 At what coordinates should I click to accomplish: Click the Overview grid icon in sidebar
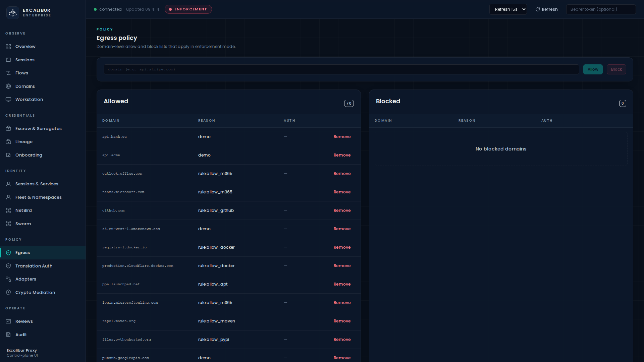click(x=8, y=47)
